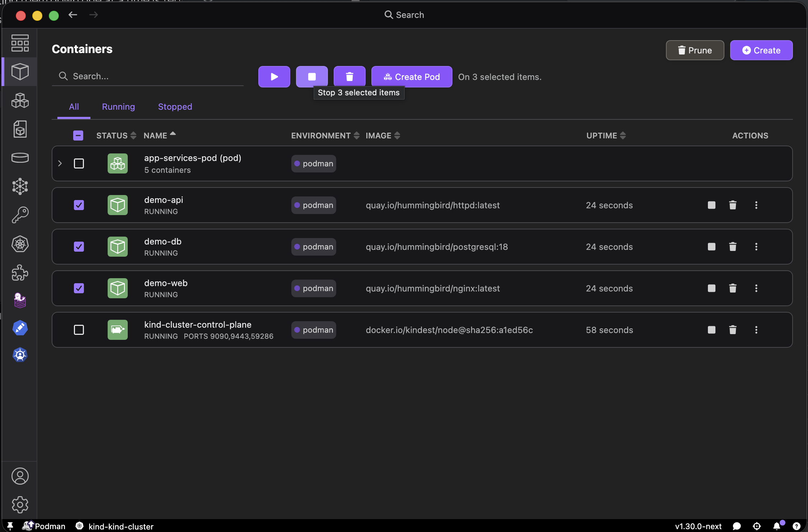Delete the demo-api container
808x532 pixels.
[733, 205]
